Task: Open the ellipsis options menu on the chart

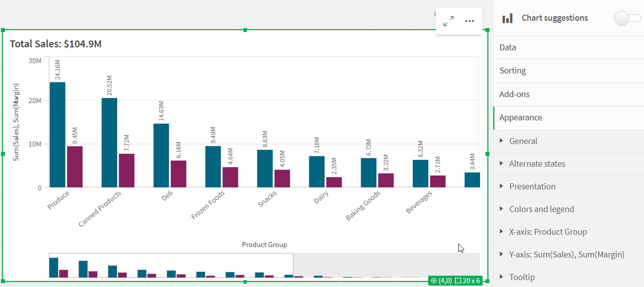Action: (x=469, y=21)
